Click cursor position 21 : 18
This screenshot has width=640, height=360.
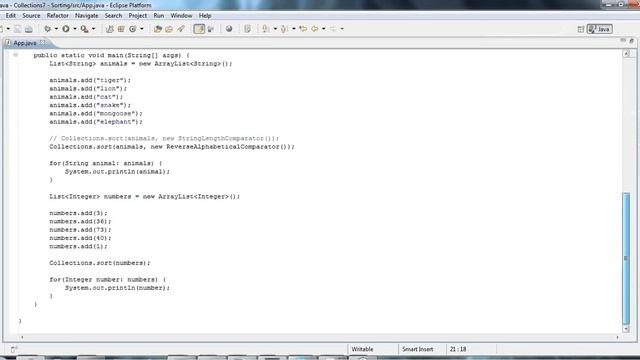coord(458,349)
